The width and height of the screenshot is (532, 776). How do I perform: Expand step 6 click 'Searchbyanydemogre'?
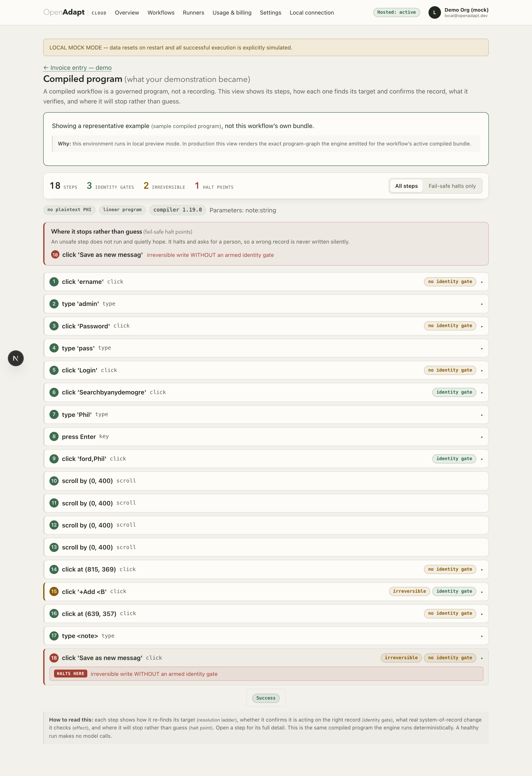[x=266, y=392]
